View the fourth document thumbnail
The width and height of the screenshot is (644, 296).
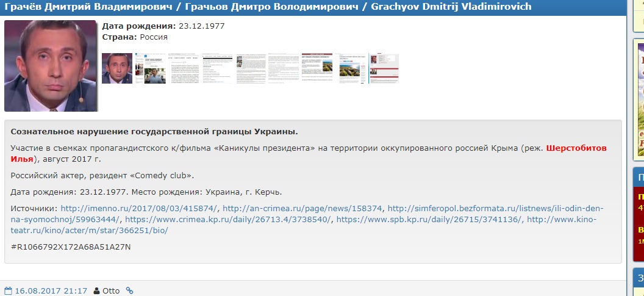click(x=217, y=68)
